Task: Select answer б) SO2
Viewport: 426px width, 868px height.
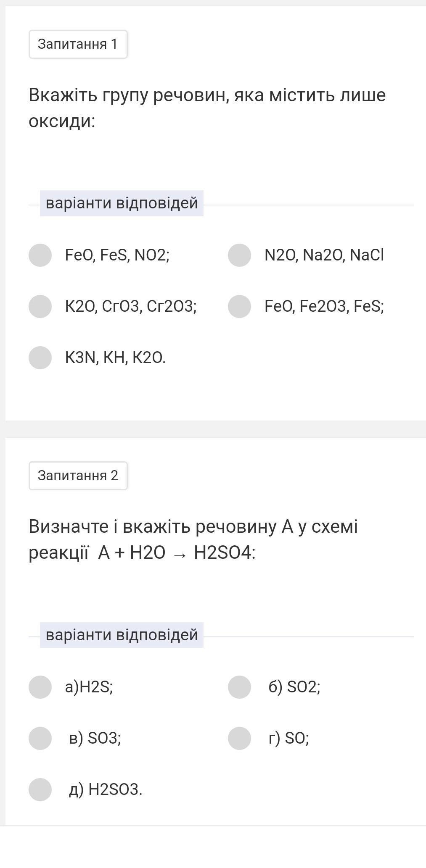Action: 240,687
